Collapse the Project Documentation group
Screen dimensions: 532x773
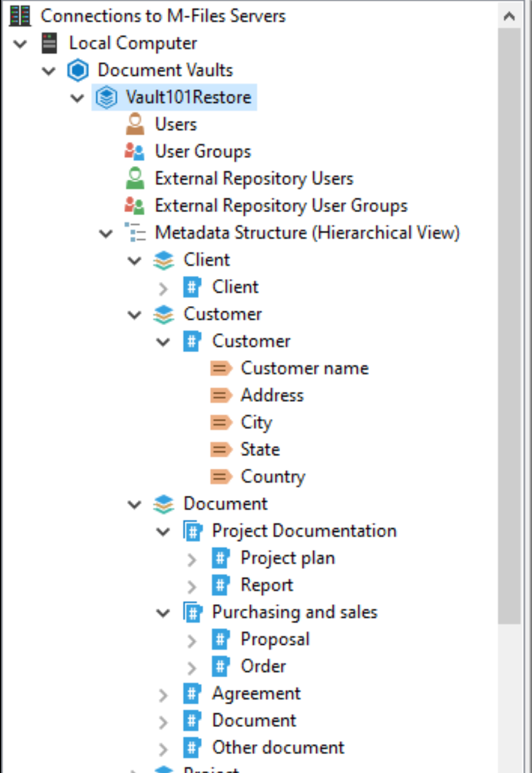click(163, 532)
